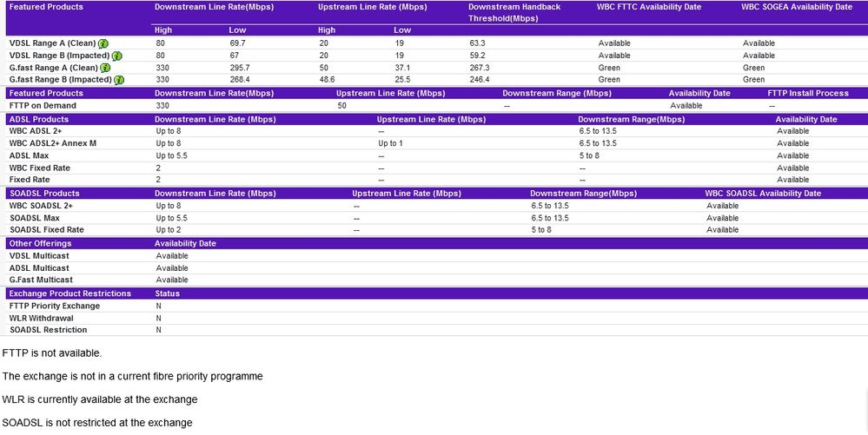Click the 'FTTP is not available.' text
This screenshot has width=868, height=435.
pos(52,353)
